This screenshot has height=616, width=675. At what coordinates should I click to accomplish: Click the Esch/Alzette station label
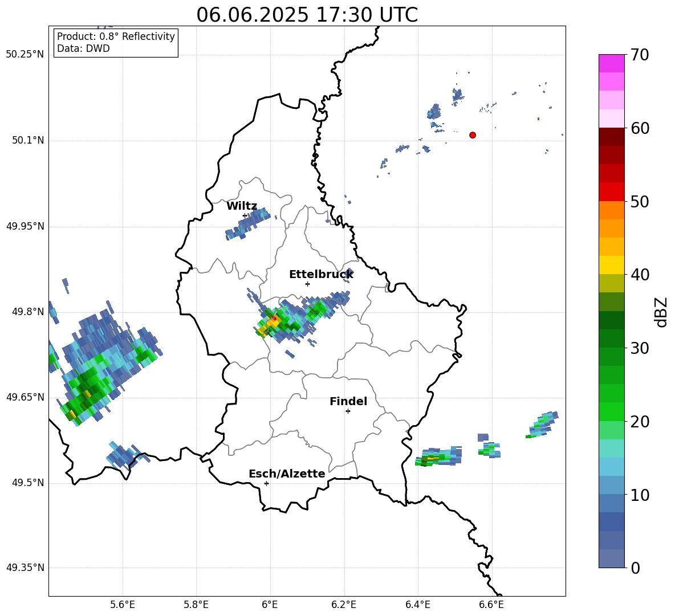[x=287, y=474]
